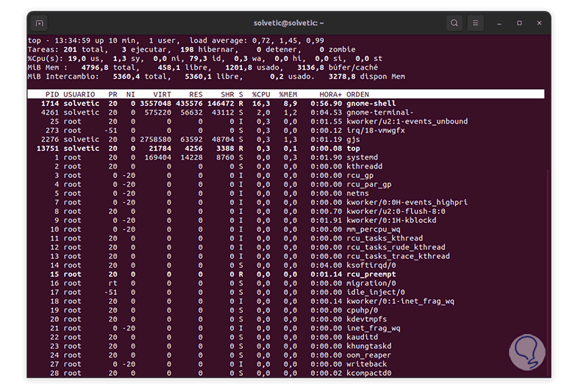This screenshot has height=392, width=578.
Task: Select the kworker/u2:0-flush-8:0 process
Action: pos(396,211)
